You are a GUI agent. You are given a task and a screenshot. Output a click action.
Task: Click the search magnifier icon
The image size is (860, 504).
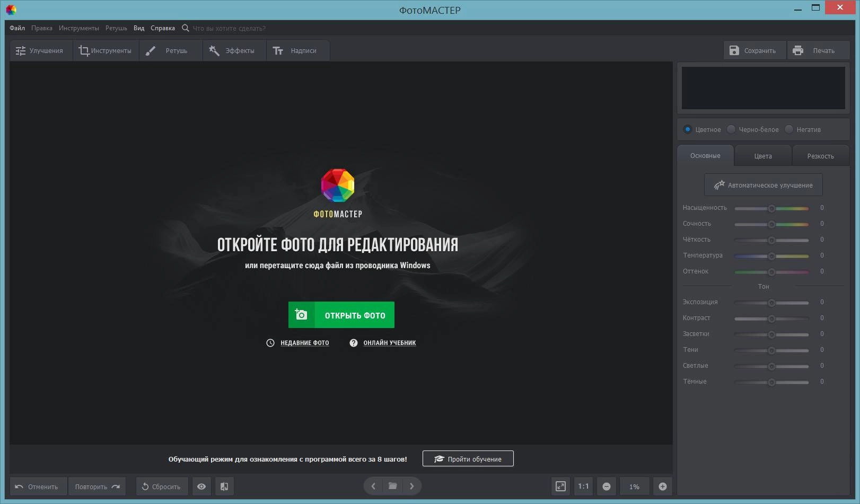click(x=186, y=28)
